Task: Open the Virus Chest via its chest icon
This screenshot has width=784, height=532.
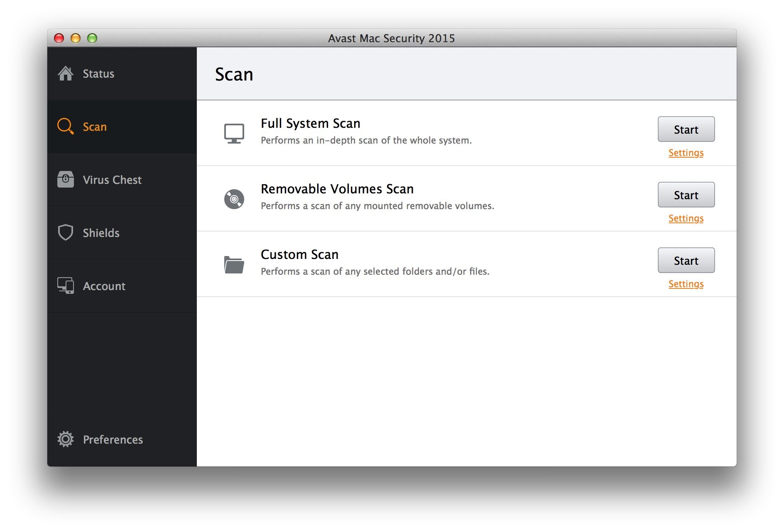Action: [x=66, y=180]
